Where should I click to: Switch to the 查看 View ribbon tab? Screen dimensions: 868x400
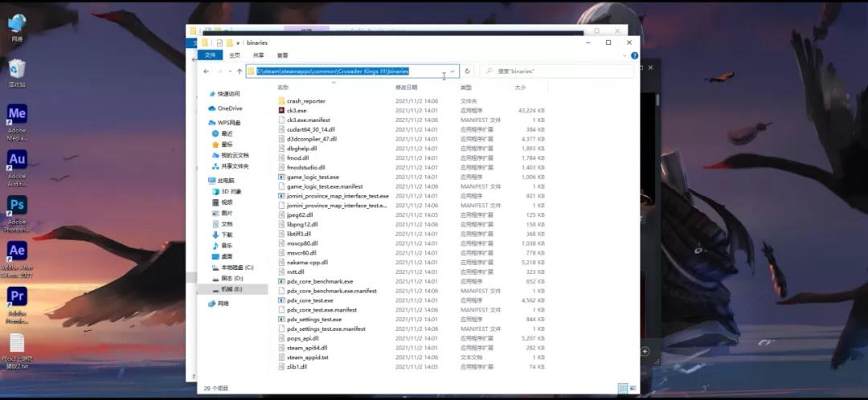(x=282, y=55)
